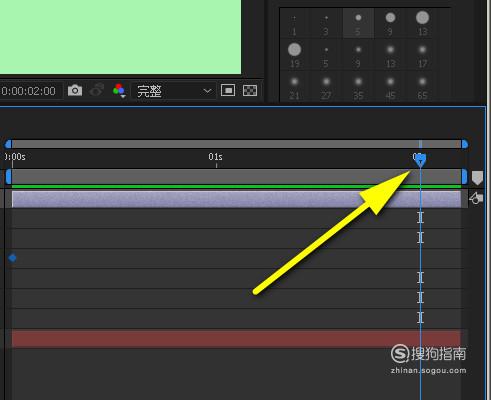Select the blue keyframe diamond at timeline start

[x=12, y=258]
